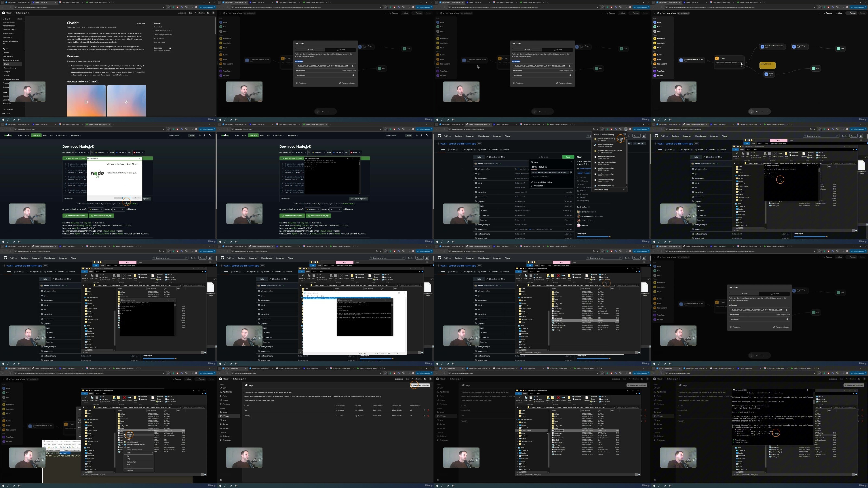This screenshot has height=488, width=868.
Task: Open v22.20.0 version dropdown behind Setup Wizard
Action: pos(82,152)
